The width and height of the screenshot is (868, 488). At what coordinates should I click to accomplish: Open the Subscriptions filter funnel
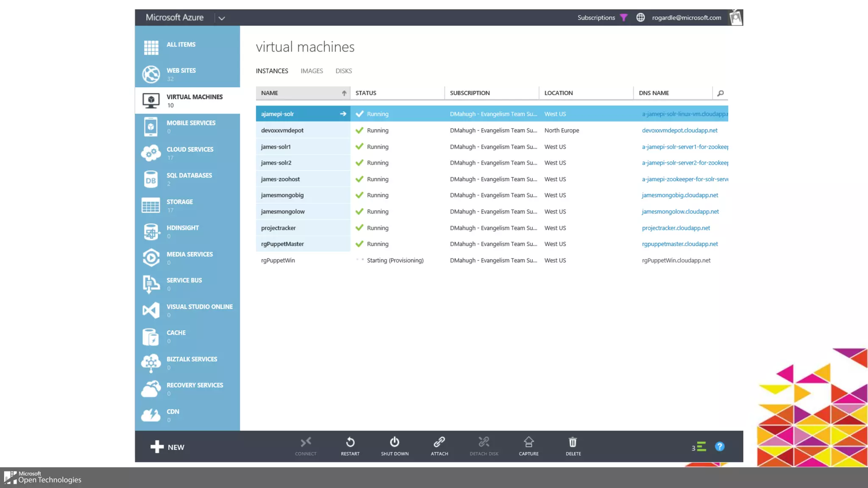click(x=623, y=17)
